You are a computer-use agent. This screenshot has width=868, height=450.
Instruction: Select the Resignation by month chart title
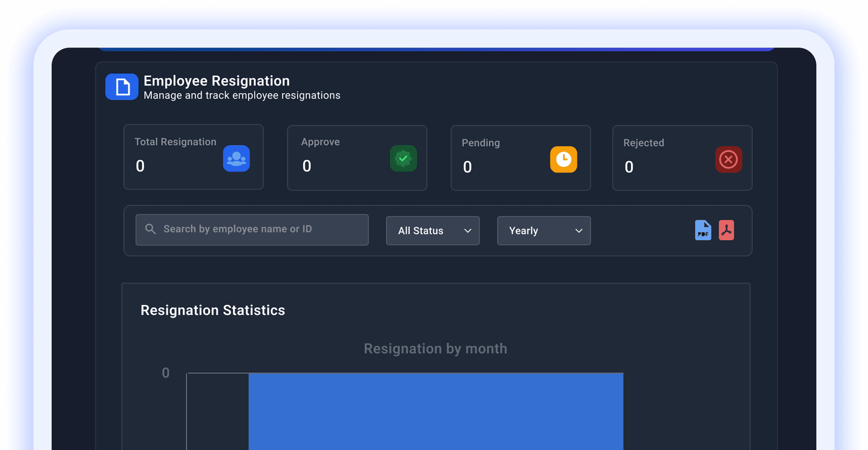coord(435,349)
